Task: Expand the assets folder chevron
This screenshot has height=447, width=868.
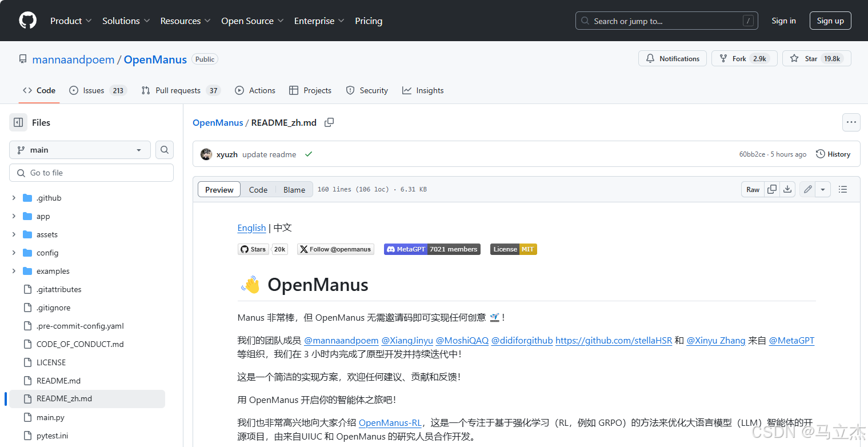Action: click(x=14, y=234)
